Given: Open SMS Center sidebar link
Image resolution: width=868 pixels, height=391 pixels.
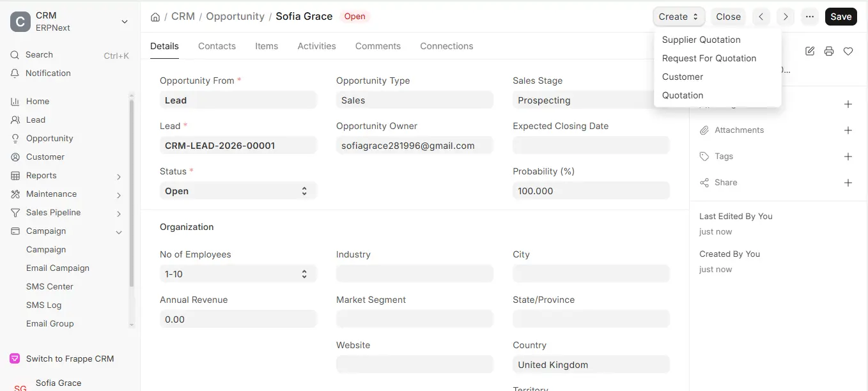Looking at the screenshot, I should click(x=50, y=287).
